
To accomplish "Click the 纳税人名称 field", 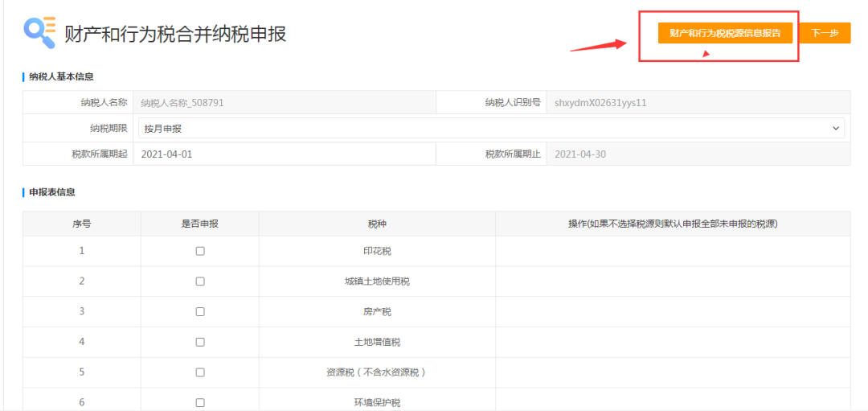I will coord(284,102).
